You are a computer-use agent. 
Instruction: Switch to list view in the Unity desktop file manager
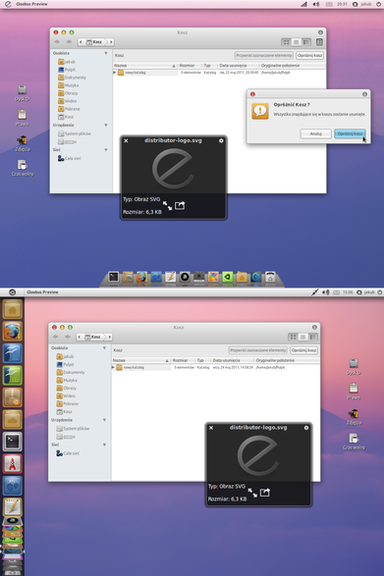303,337
